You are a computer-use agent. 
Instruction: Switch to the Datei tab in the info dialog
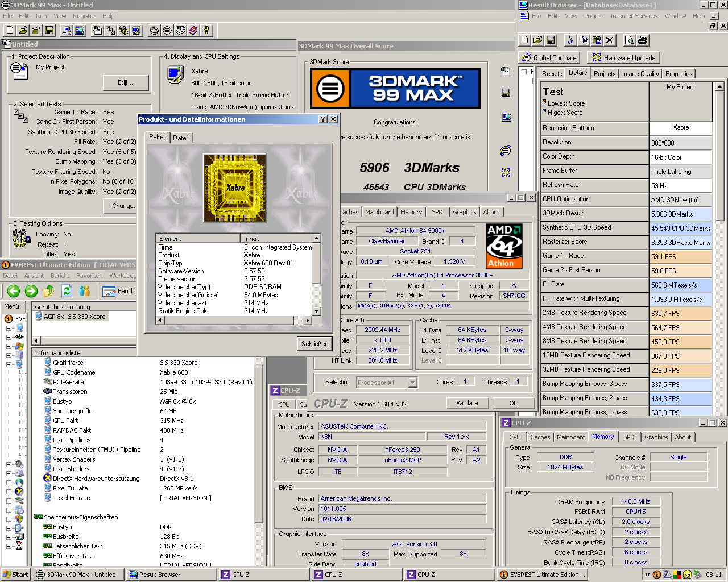[180, 138]
